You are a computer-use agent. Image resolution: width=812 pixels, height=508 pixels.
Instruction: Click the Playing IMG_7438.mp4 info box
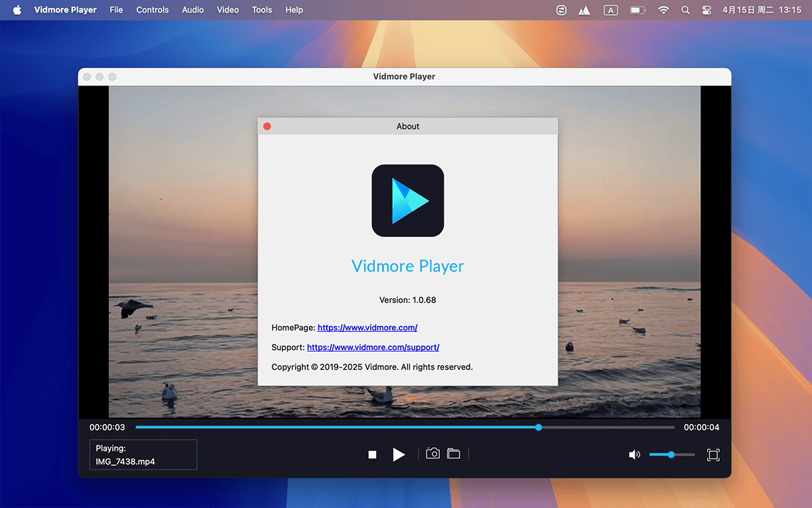[143, 454]
